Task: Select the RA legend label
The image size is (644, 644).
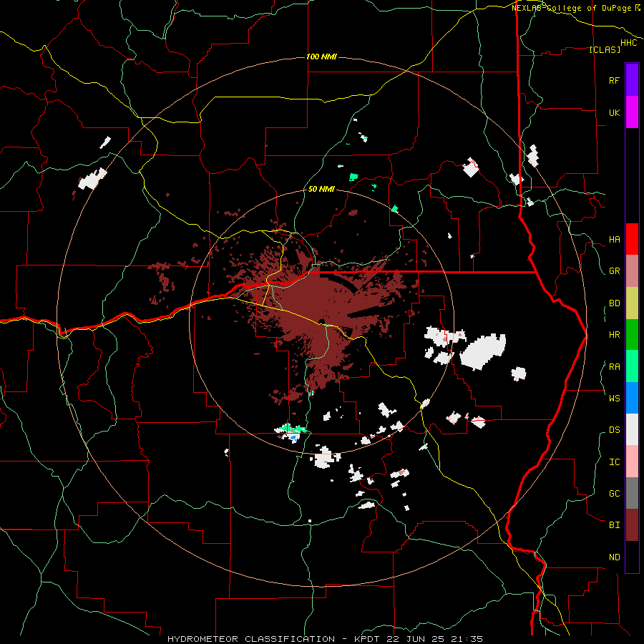Action: (614, 366)
